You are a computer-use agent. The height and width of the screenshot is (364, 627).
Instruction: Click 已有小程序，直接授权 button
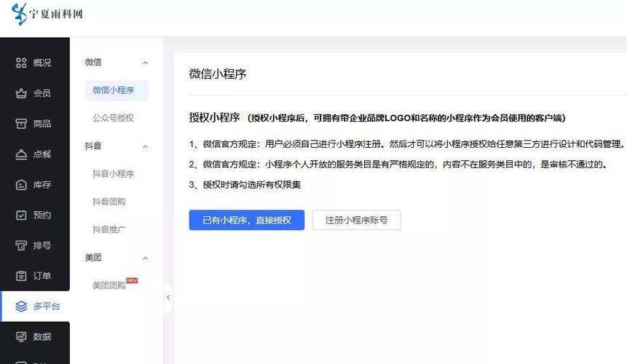pos(247,220)
